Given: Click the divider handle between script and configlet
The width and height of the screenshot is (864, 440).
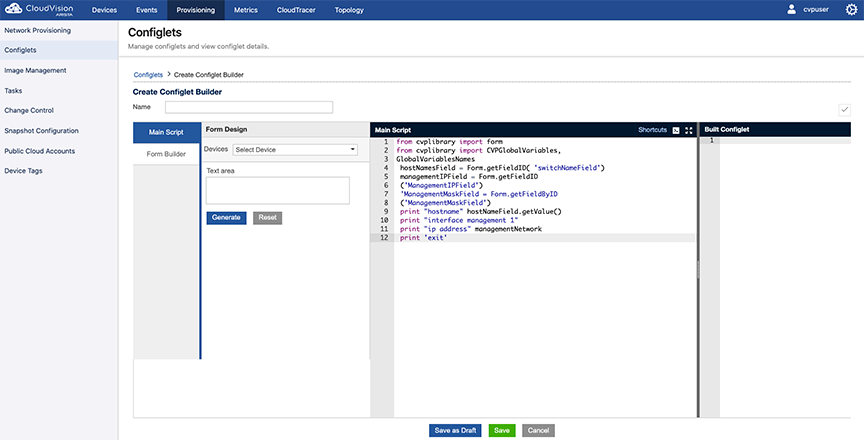Looking at the screenshot, I should tap(699, 270).
